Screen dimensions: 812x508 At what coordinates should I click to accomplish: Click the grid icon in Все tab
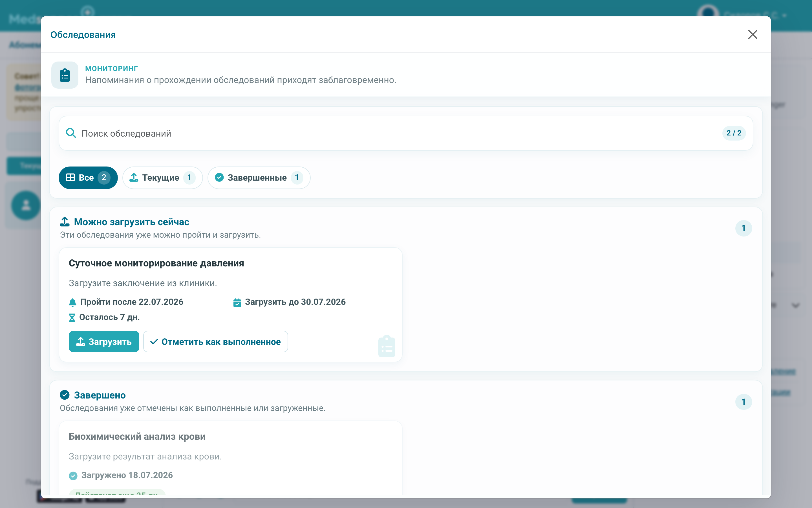(x=70, y=178)
